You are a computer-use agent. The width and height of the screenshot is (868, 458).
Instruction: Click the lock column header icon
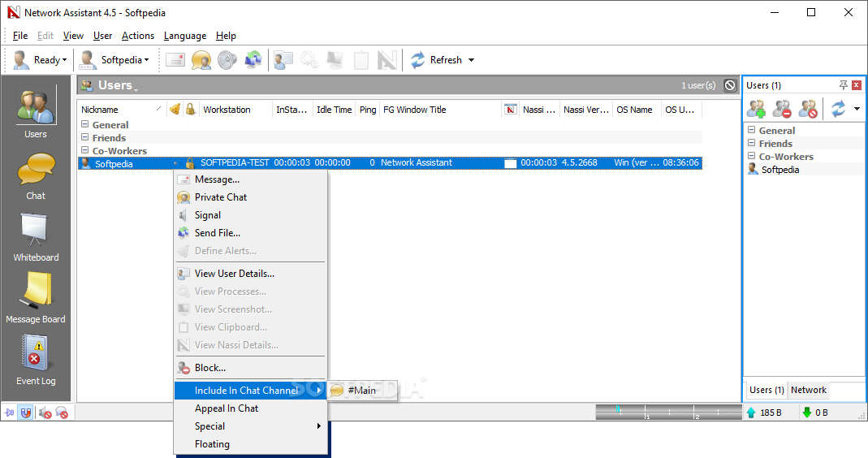tap(191, 109)
